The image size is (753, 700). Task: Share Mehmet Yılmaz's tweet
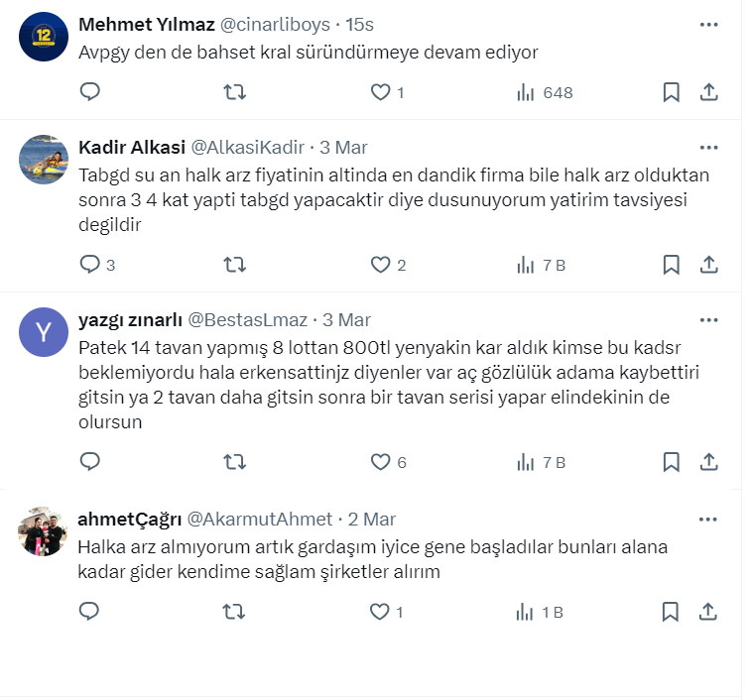pyautogui.click(x=709, y=92)
